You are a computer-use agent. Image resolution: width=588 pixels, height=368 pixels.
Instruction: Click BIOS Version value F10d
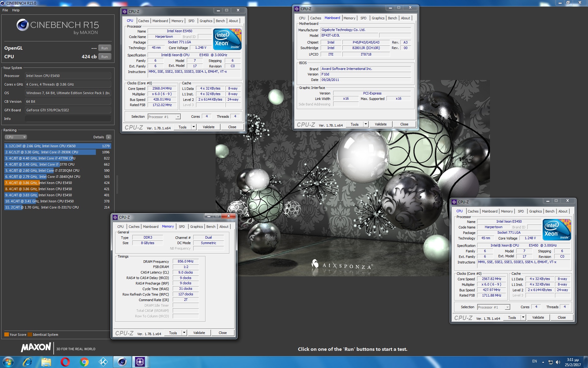366,74
